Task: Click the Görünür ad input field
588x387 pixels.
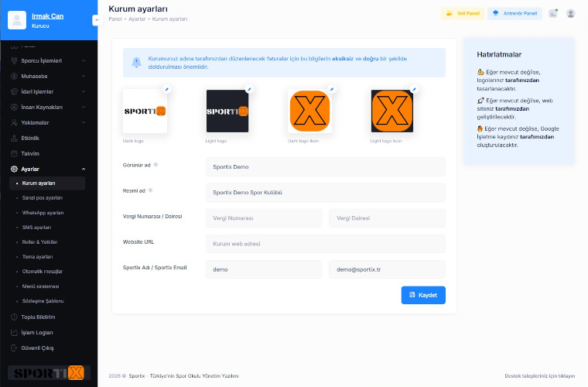Action: 326,167
